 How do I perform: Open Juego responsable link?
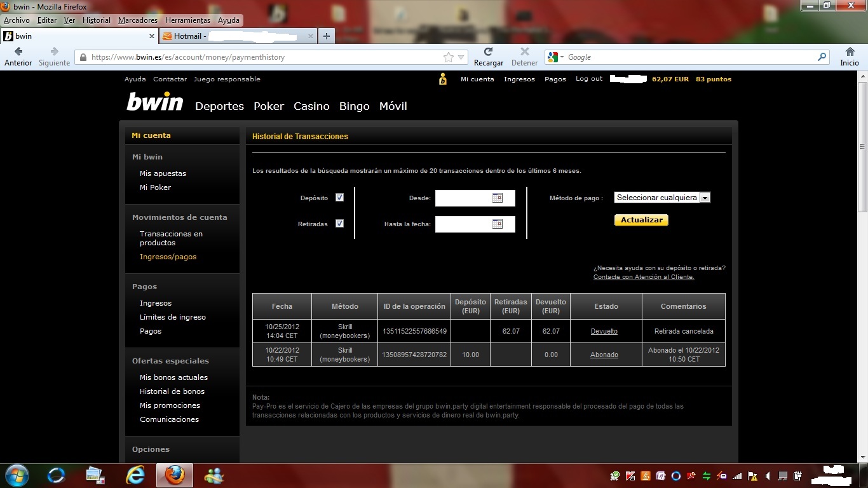coord(227,79)
